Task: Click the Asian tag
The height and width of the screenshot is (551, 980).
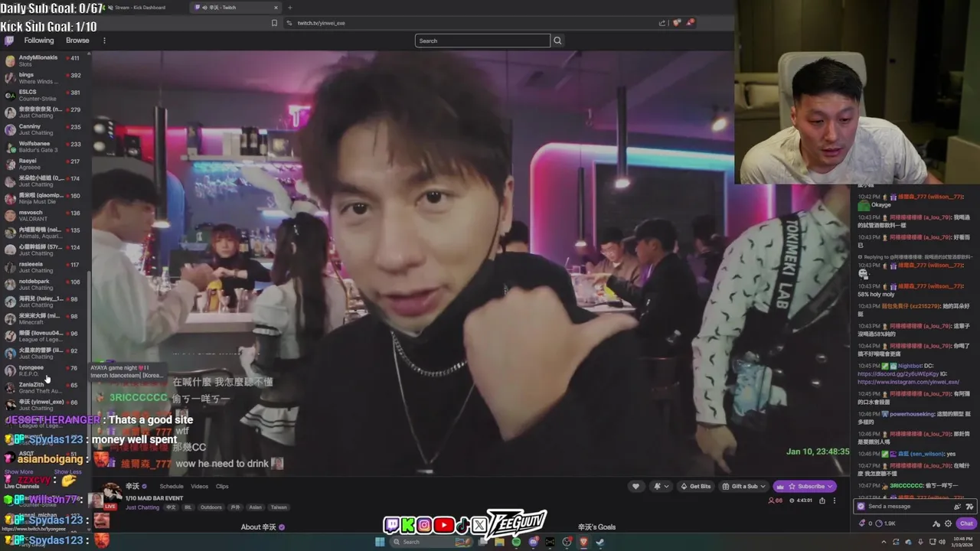Action: (256, 507)
